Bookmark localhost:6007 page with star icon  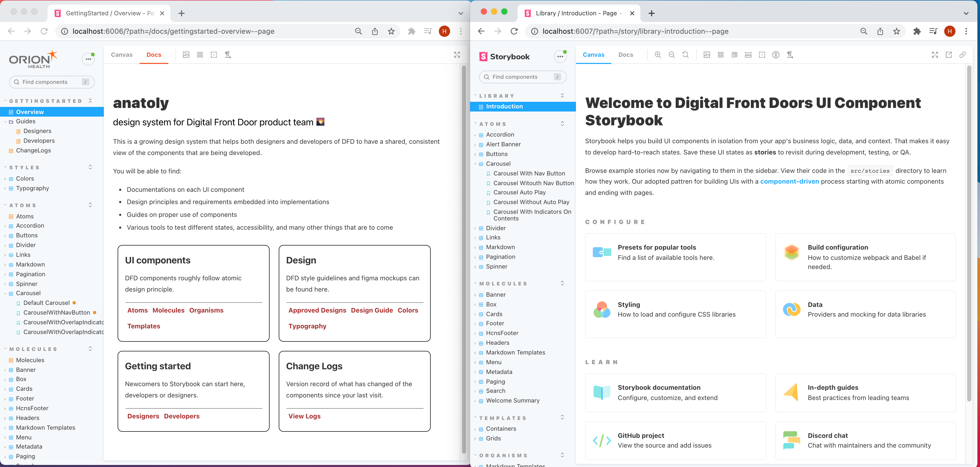click(897, 31)
